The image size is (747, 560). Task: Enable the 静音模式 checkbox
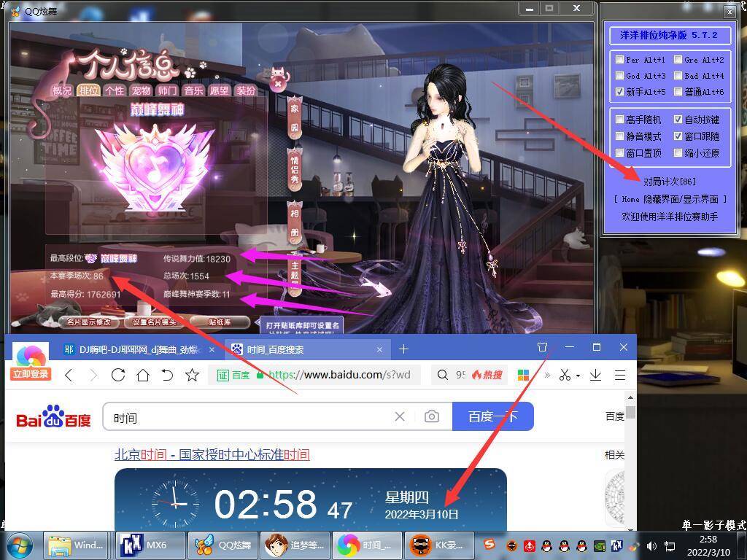tap(619, 136)
